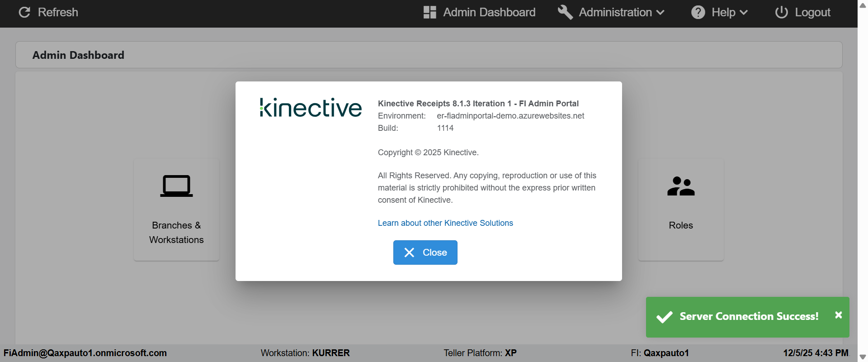Screen dimensions: 868x362
Task: Click the checkmark icon in the success toast
Action: point(664,317)
